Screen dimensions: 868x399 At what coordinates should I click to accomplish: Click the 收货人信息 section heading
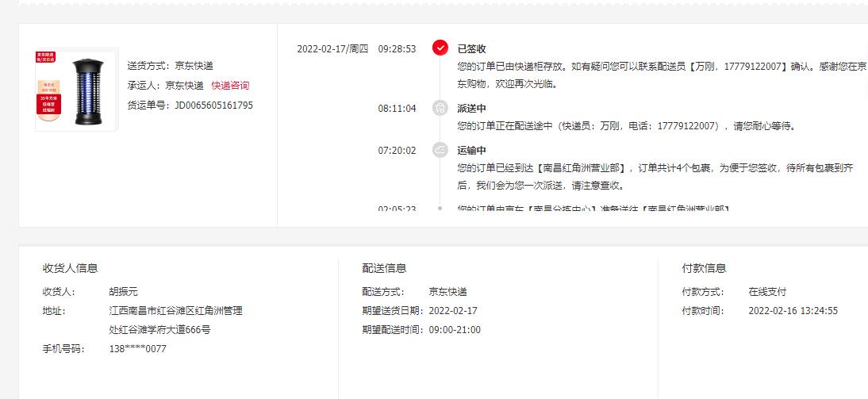(x=71, y=268)
